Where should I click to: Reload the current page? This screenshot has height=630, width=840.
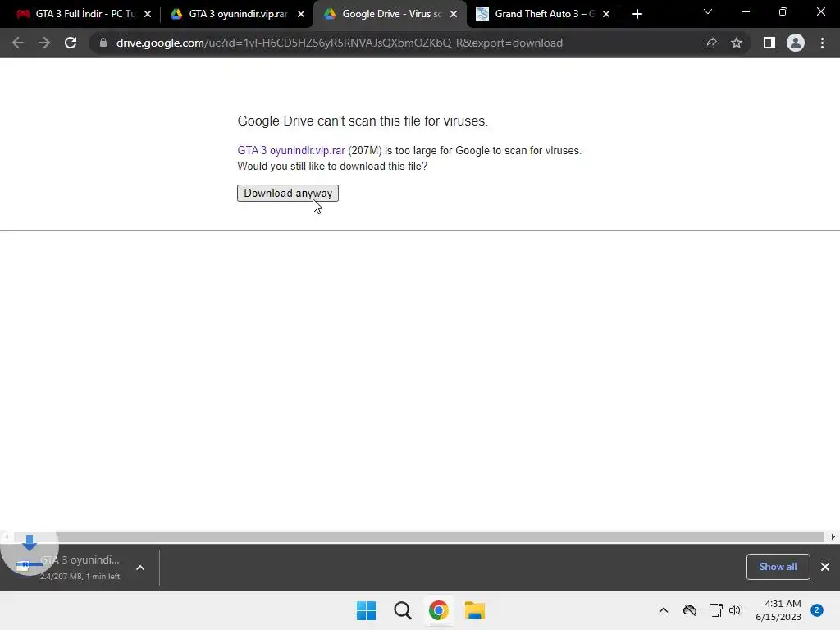tap(71, 43)
